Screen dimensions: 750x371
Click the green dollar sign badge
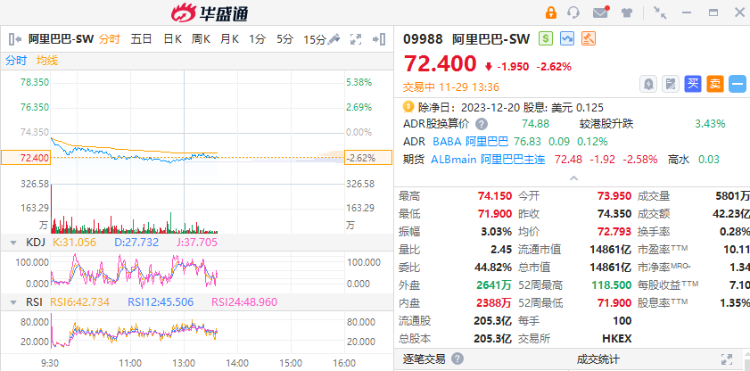point(546,39)
